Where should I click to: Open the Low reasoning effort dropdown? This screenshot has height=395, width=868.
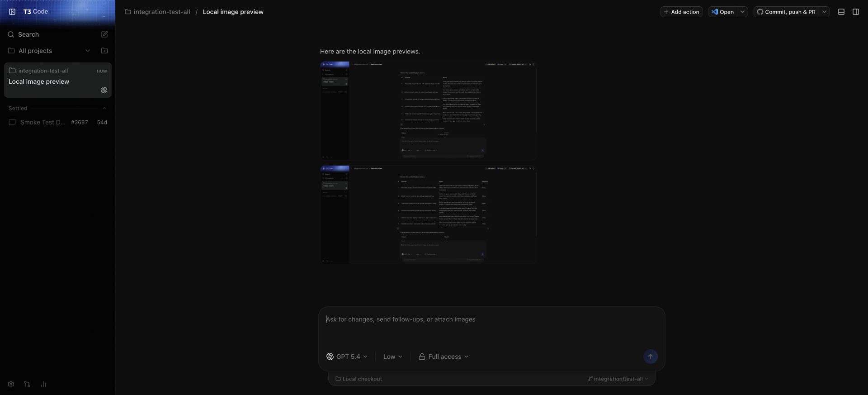(392, 357)
